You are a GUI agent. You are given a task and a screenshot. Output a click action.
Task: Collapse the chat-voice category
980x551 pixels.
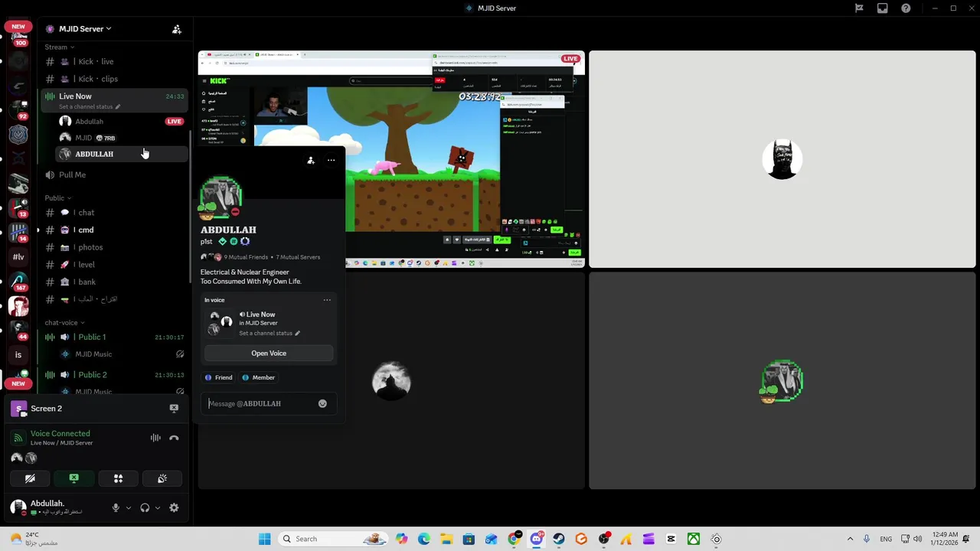[64, 323]
